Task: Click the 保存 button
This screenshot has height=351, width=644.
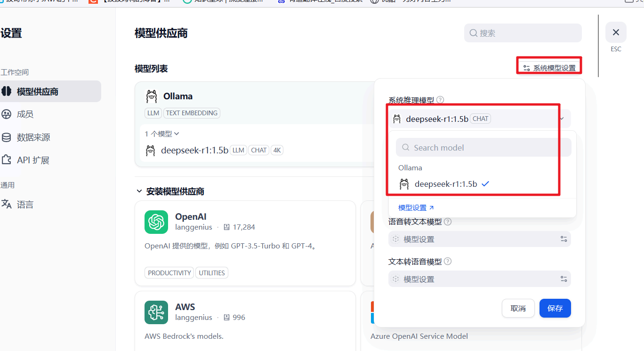Action: [555, 308]
